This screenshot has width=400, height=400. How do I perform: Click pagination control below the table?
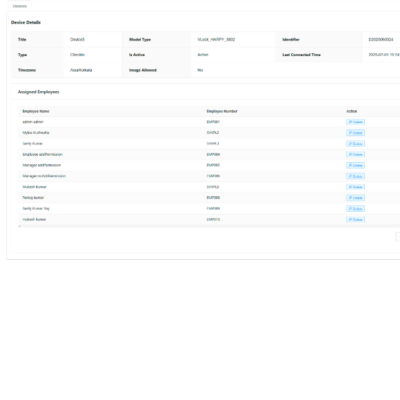point(398,236)
